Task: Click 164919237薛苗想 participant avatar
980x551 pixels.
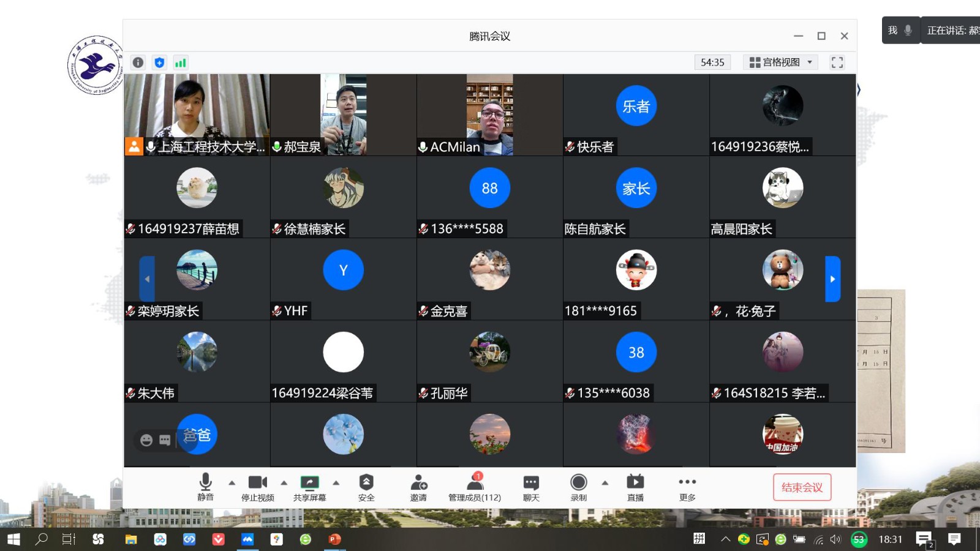Action: 197,188
